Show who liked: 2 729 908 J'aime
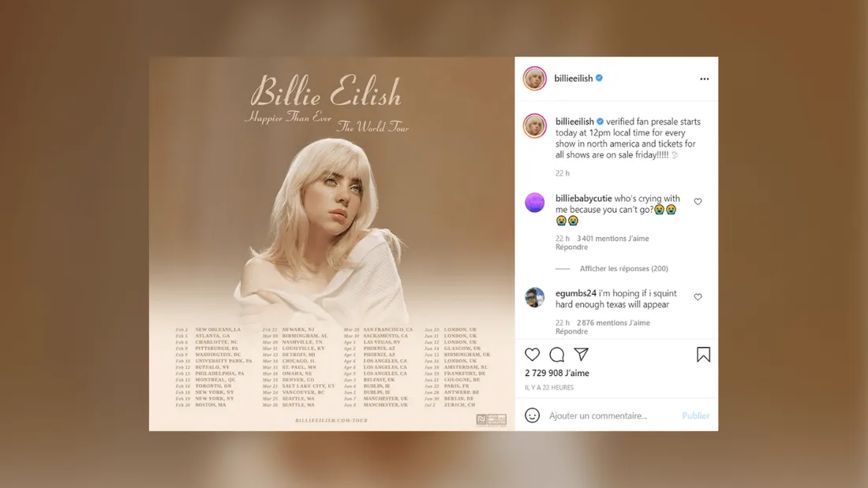868x488 pixels. click(557, 373)
